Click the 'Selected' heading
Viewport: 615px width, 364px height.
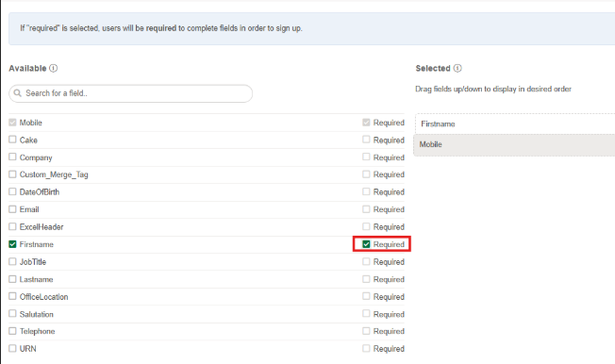click(433, 68)
